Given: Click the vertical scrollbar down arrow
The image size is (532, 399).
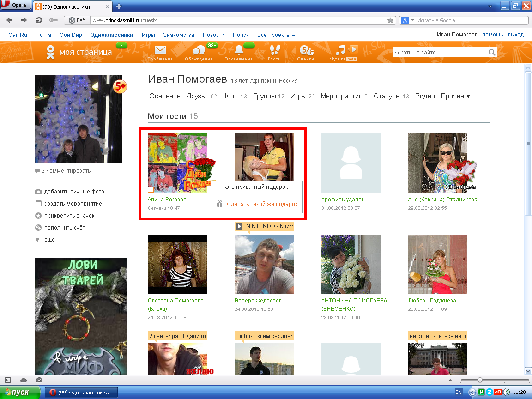Looking at the screenshot, I should pyautogui.click(x=528, y=371).
